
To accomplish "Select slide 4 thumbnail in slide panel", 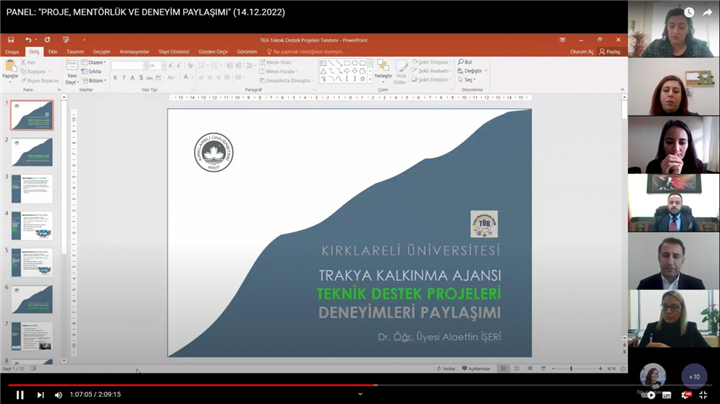I will click(32, 226).
